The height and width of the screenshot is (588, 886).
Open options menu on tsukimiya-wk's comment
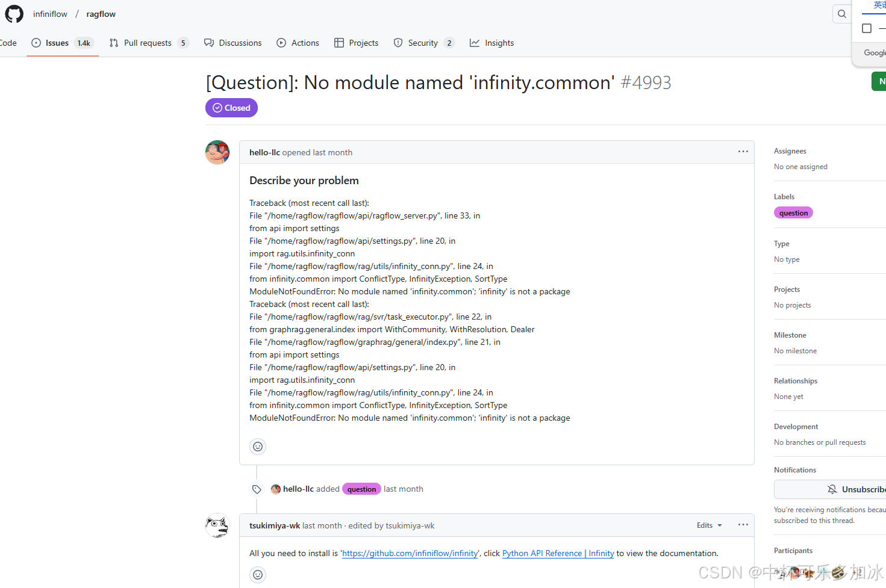coord(743,525)
